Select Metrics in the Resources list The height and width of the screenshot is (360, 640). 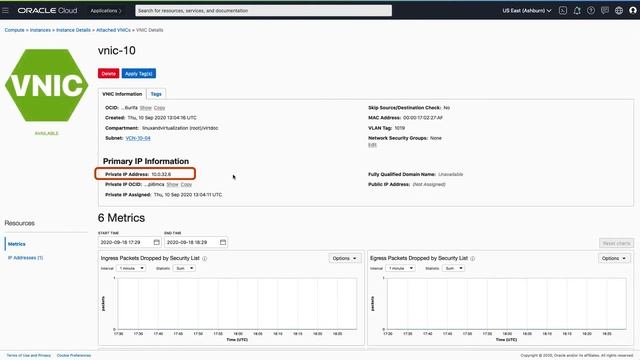click(17, 244)
